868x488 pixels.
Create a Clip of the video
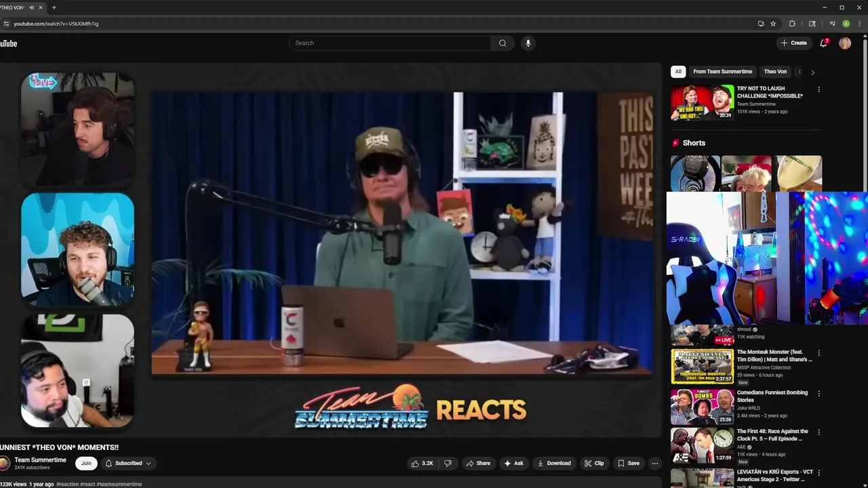pos(594,464)
